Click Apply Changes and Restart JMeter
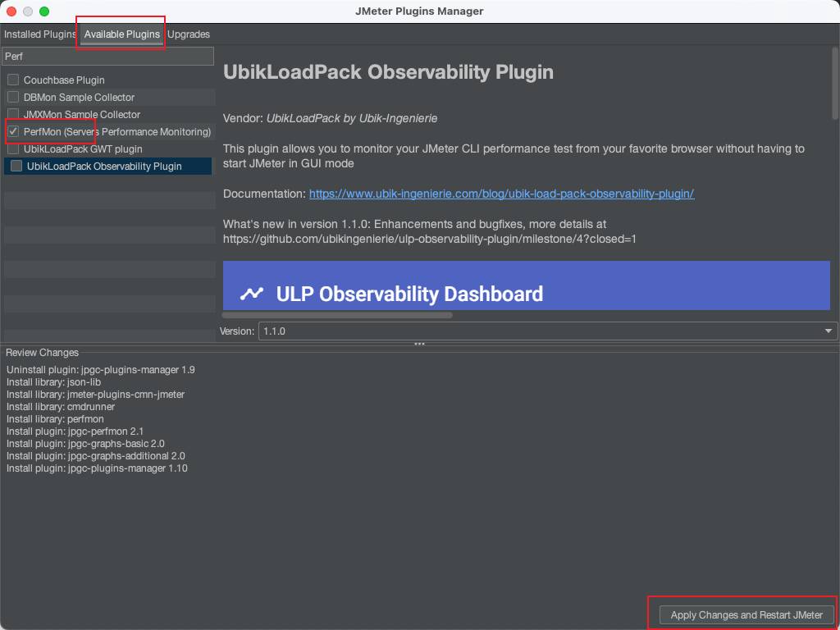The width and height of the screenshot is (840, 630). (x=746, y=615)
